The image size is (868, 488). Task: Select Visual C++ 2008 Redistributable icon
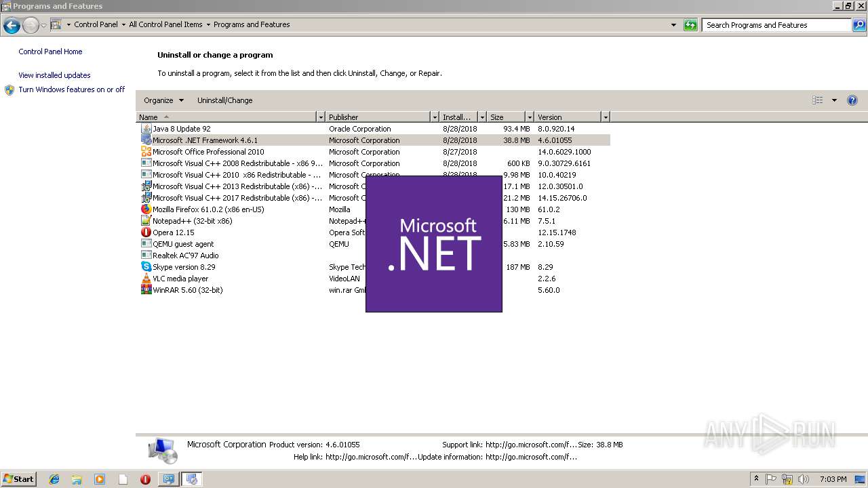tap(146, 163)
